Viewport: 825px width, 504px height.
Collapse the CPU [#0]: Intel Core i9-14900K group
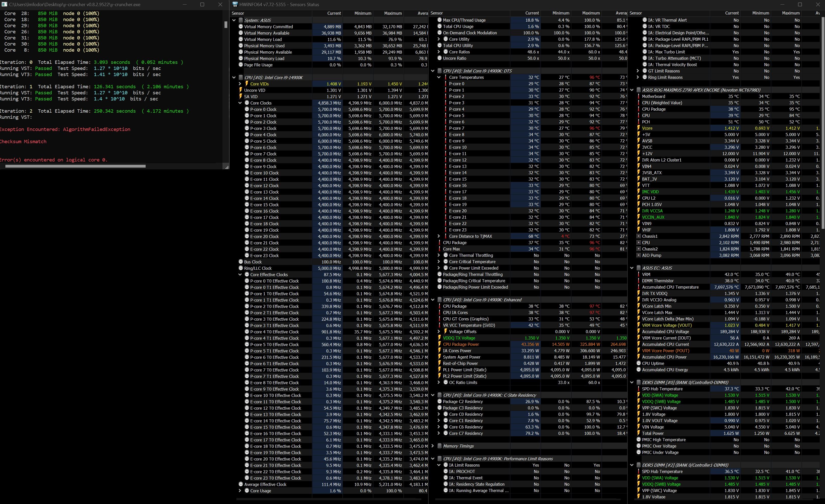coord(234,78)
